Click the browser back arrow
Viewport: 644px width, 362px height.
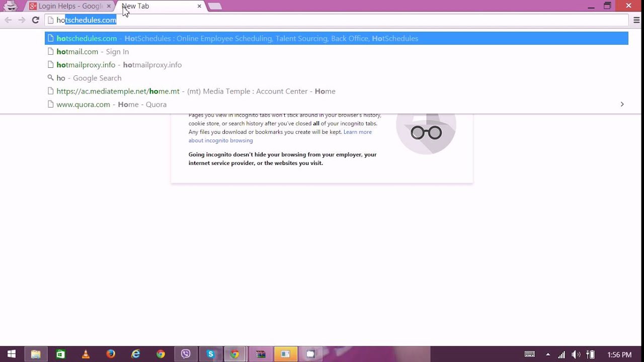click(8, 20)
